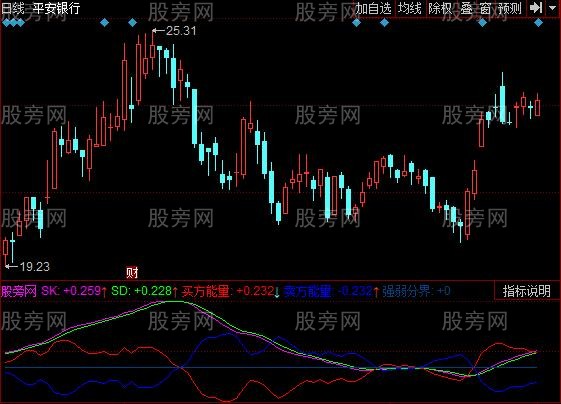561x404 pixels.
Task: Click the 19.23 low price label
Action: pos(35,267)
